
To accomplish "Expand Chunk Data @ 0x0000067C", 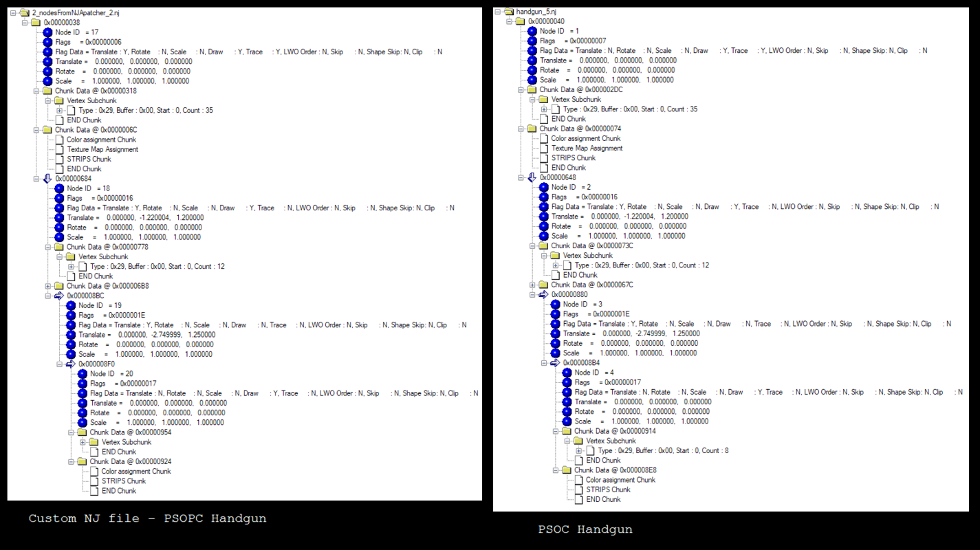I will tap(532, 285).
